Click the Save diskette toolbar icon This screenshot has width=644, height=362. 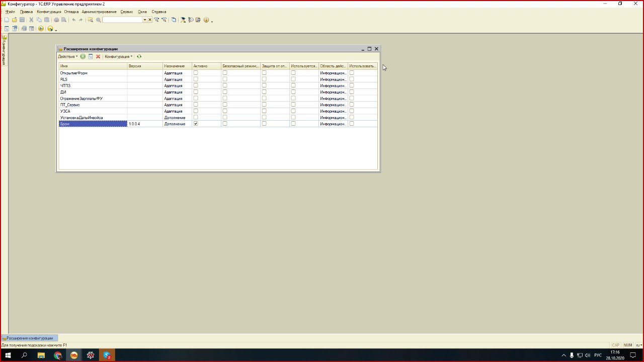point(22,20)
